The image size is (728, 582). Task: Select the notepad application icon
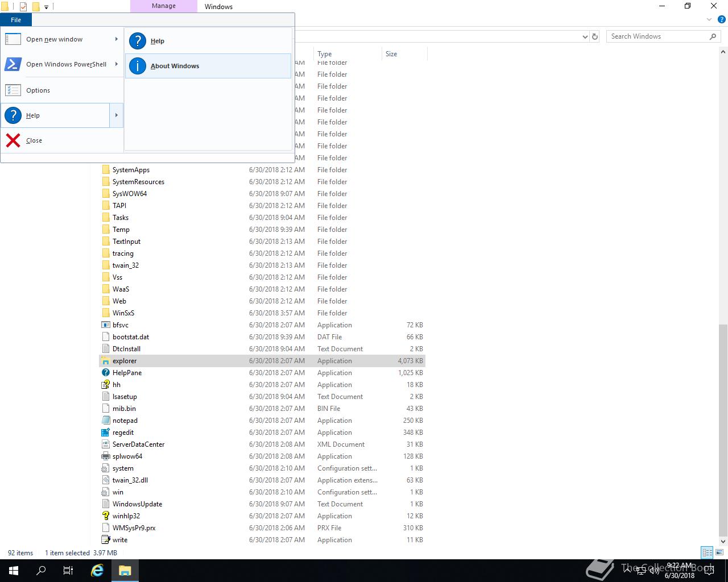pyautogui.click(x=106, y=421)
